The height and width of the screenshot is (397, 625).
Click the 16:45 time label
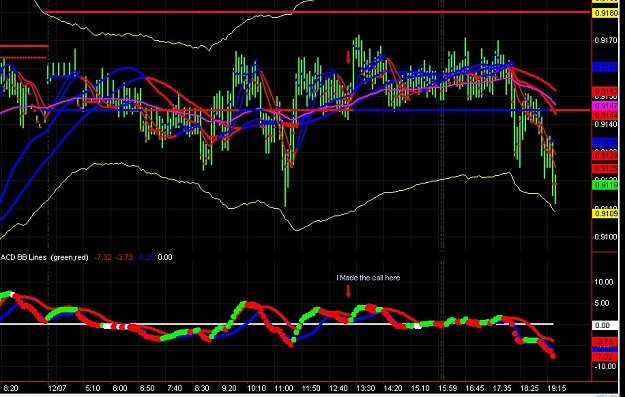tap(475, 388)
